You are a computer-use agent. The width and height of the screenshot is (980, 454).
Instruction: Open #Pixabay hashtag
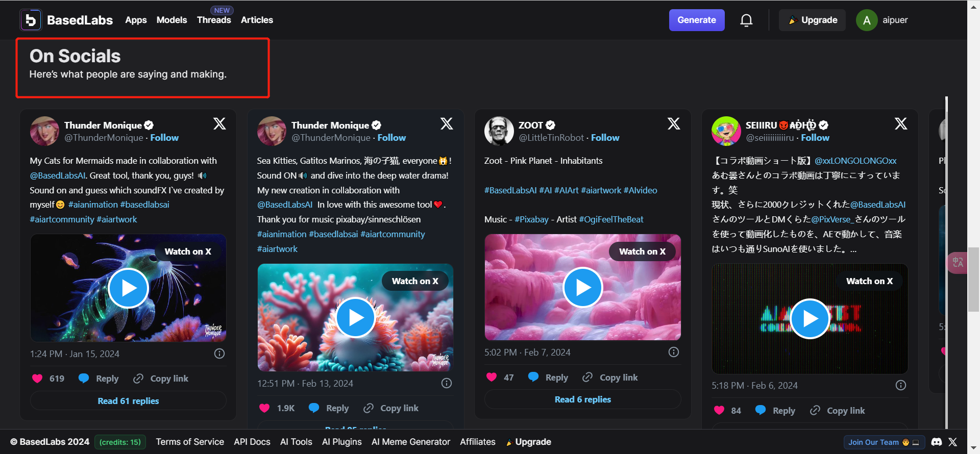pyautogui.click(x=531, y=219)
